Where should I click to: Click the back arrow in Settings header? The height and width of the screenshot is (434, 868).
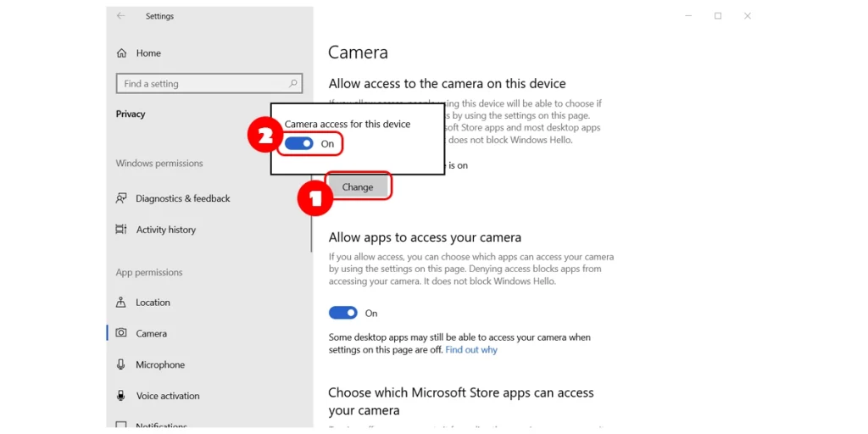point(121,16)
